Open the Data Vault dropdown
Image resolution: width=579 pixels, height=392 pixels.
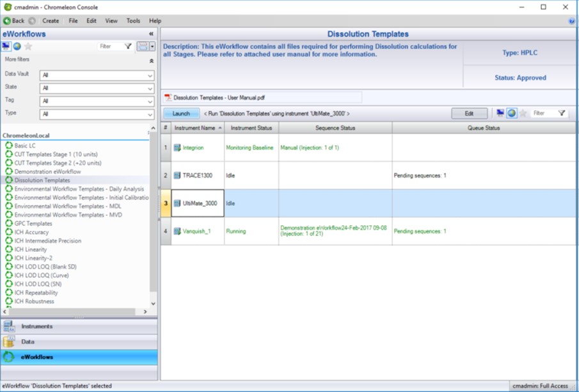click(x=97, y=75)
